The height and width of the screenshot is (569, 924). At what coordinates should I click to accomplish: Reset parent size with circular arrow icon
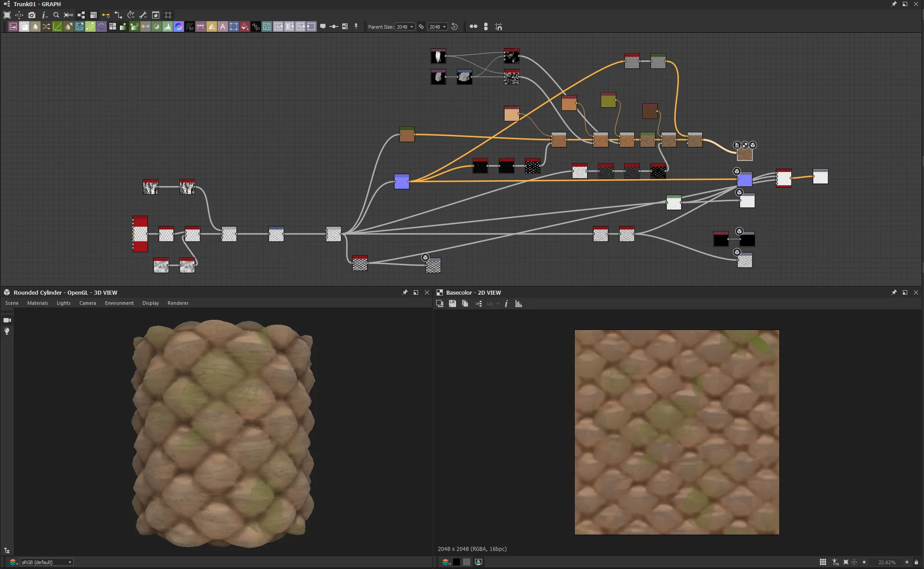454,26
